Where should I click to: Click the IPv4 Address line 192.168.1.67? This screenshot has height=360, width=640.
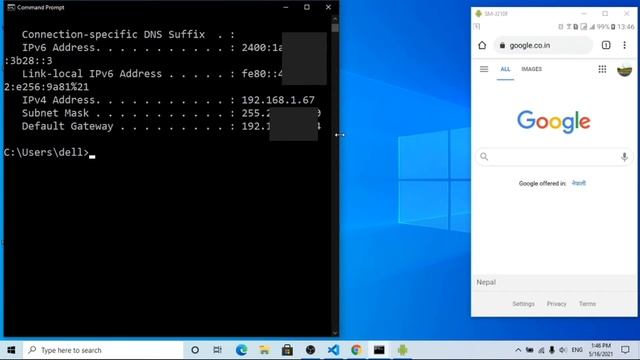(x=168, y=100)
